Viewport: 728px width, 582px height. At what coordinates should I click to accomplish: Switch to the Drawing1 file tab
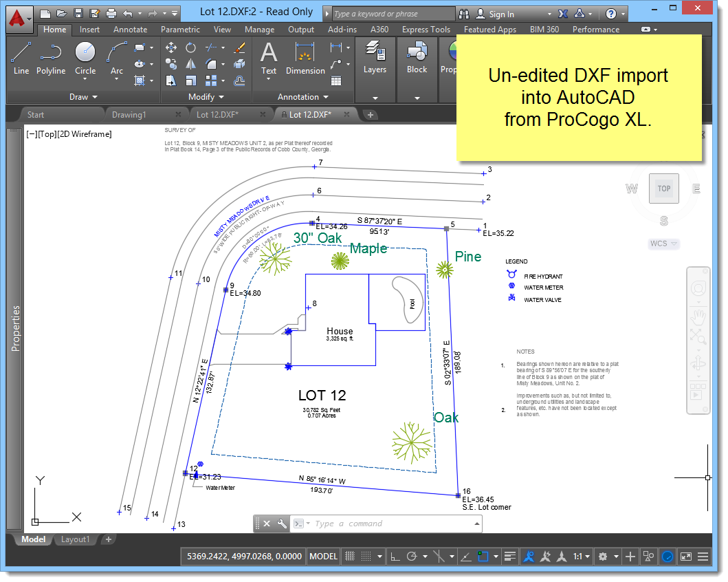[x=129, y=115]
